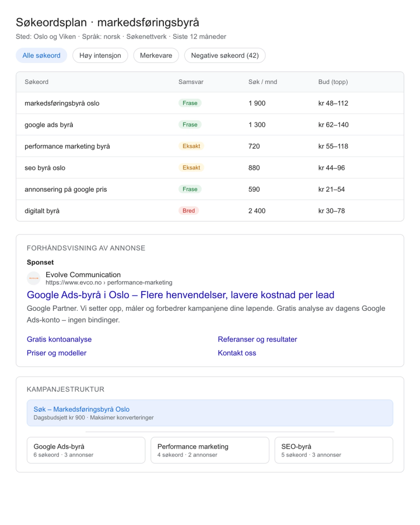This screenshot has width=420, height=525.
Task: Click the Sponset label
Action: pyautogui.click(x=40, y=262)
